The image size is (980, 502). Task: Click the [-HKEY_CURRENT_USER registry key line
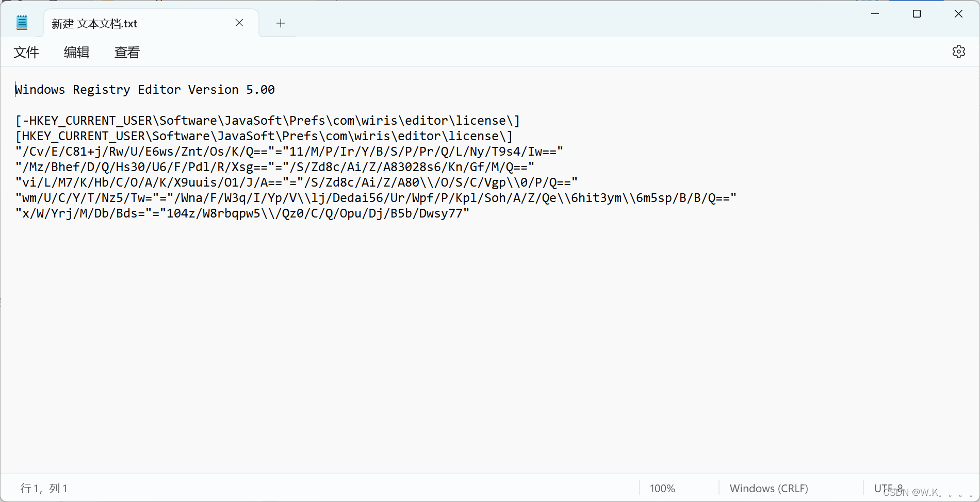pos(268,121)
